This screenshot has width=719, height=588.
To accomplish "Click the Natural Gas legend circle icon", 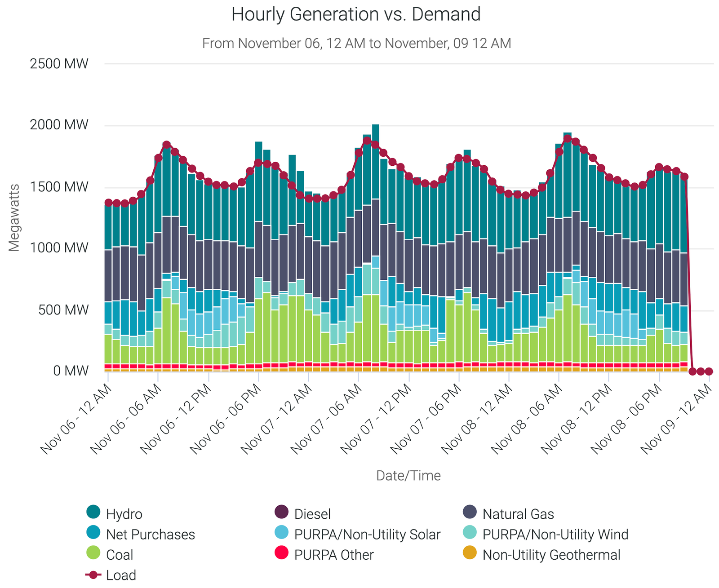I will [470, 512].
